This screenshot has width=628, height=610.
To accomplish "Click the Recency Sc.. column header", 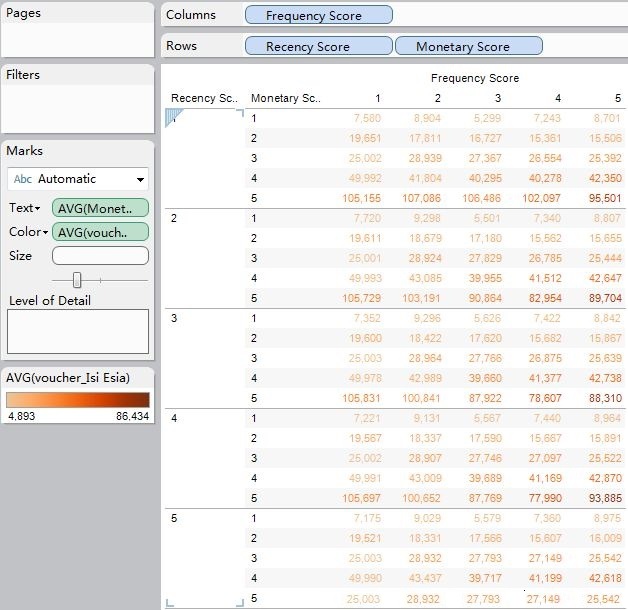I will pos(201,98).
